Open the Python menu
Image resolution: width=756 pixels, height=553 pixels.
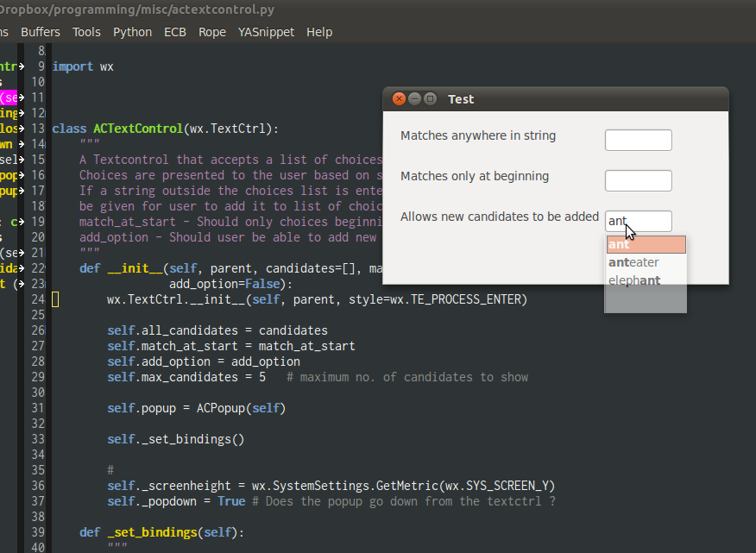(132, 32)
